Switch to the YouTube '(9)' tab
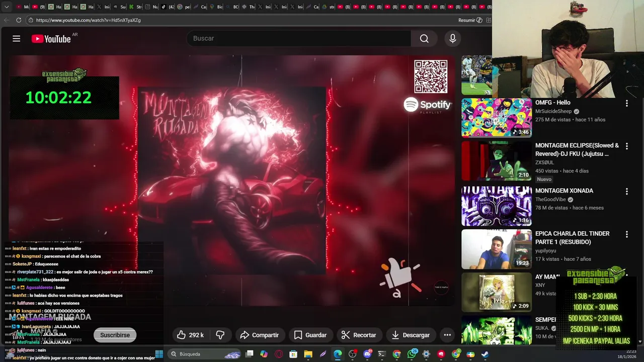 click(x=38, y=7)
